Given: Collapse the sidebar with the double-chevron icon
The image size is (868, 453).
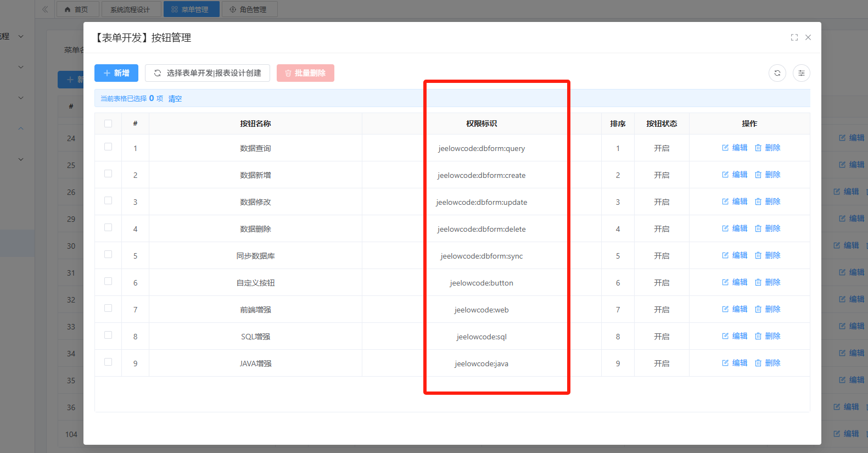Looking at the screenshot, I should point(45,9).
